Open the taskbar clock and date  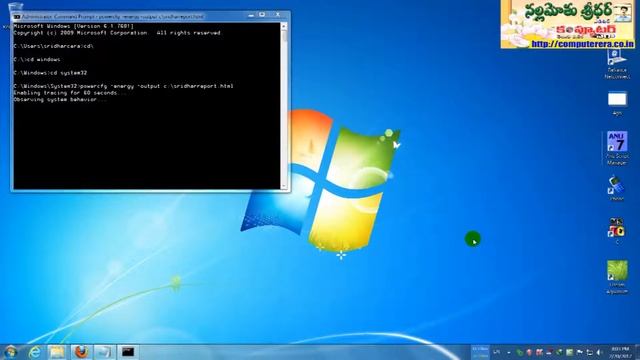[620, 352]
